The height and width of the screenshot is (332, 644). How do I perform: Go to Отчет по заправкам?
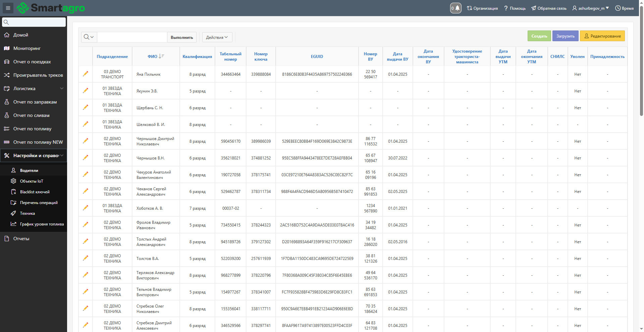[x=35, y=102]
